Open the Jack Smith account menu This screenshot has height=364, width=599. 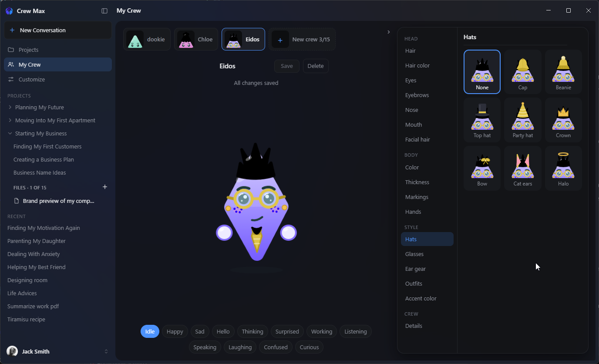click(x=58, y=351)
